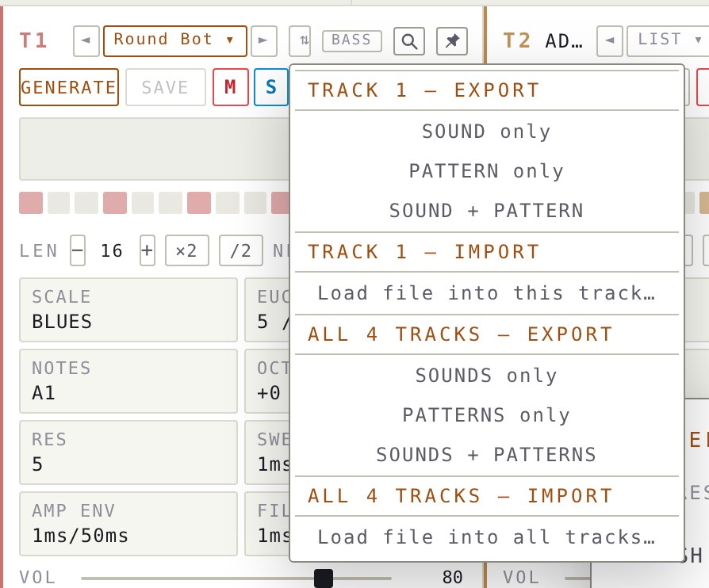Select next preset arrow for T1
This screenshot has height=588, width=709.
[x=263, y=41]
